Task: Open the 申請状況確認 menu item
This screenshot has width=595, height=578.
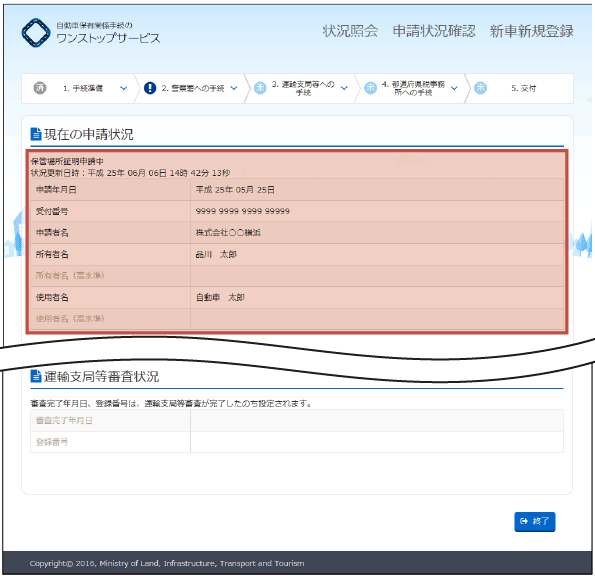Action: [434, 31]
